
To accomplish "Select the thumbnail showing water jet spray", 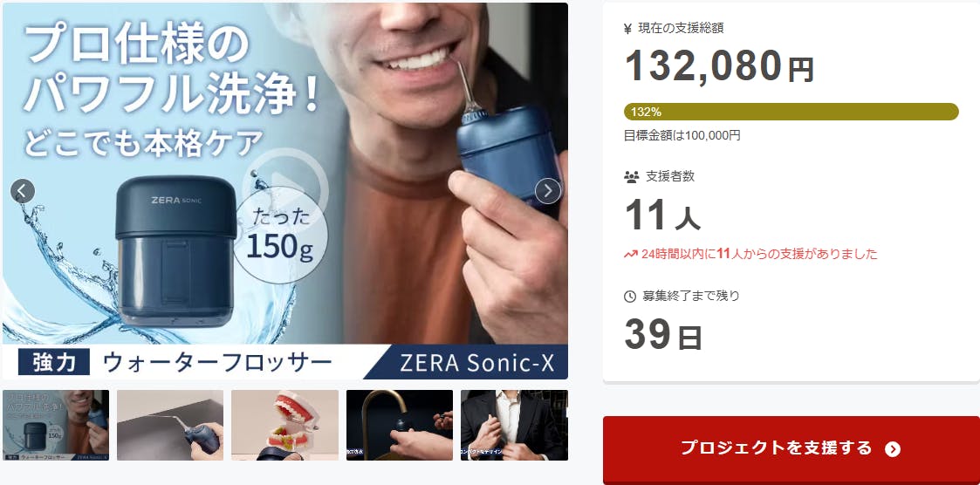I will (x=170, y=425).
